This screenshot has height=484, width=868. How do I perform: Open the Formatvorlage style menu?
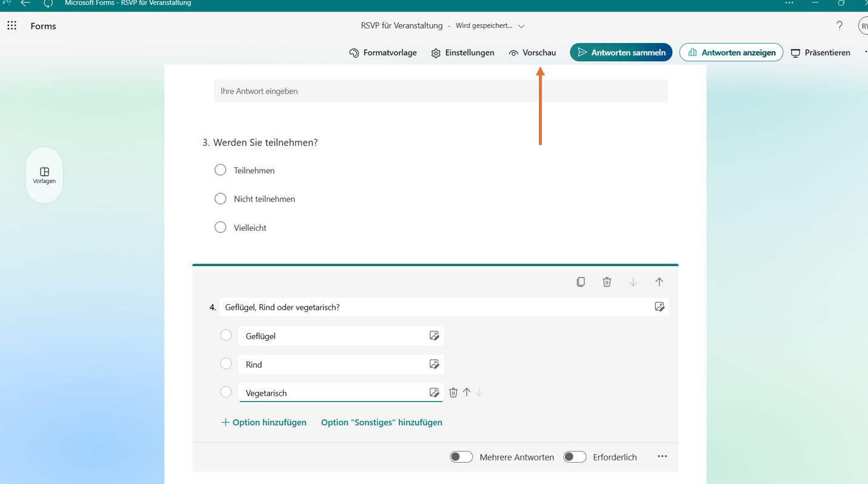(x=383, y=53)
